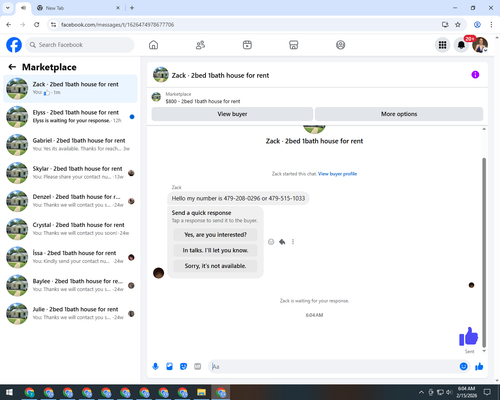Open File Explorer from the taskbar
Image resolution: width=500 pixels, height=400 pixels.
(x=201, y=392)
